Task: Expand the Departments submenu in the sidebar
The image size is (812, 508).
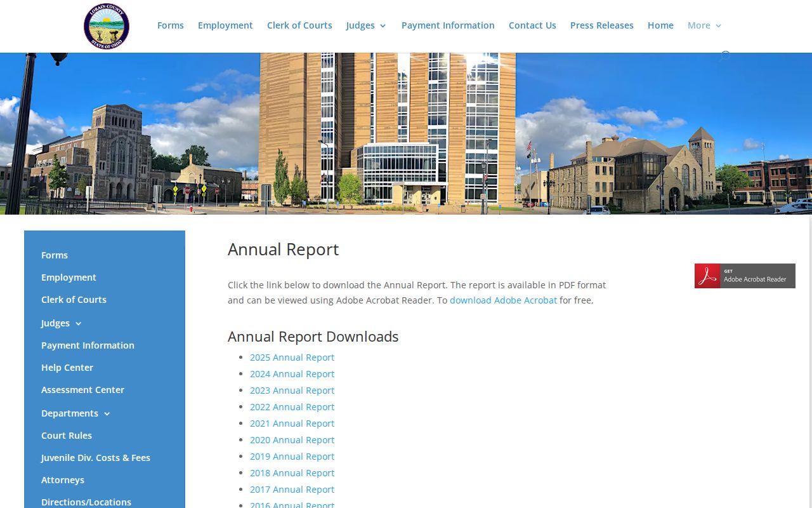Action: pos(75,413)
